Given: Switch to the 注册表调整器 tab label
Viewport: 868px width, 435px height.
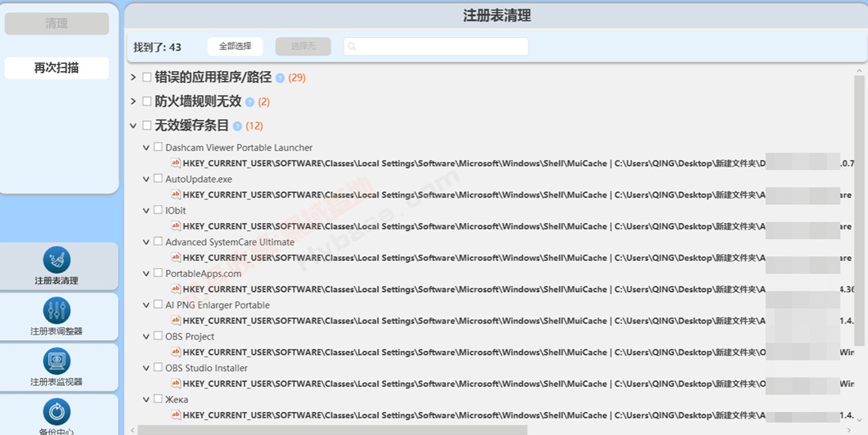Looking at the screenshot, I should [56, 331].
